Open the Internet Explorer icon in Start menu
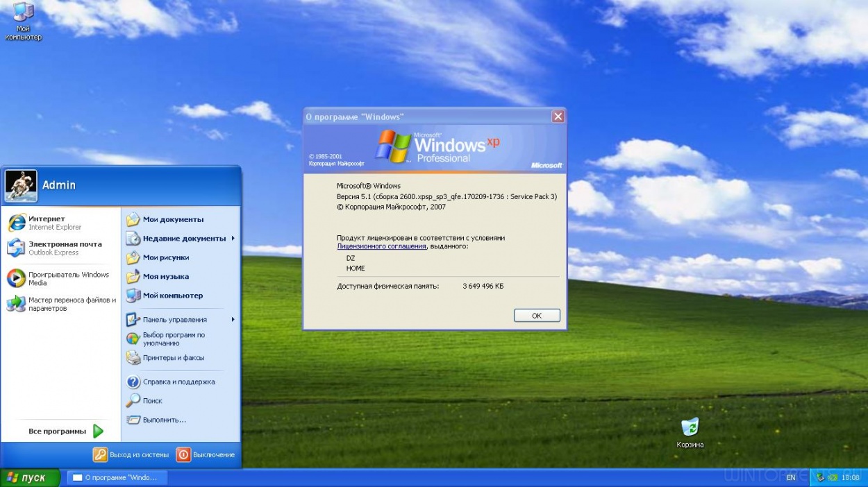 [x=17, y=223]
